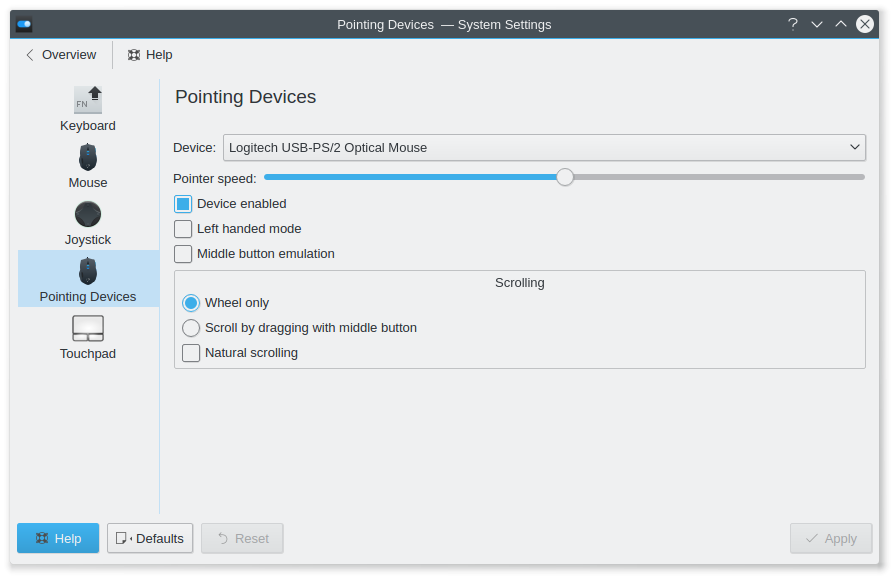Click the Pointer speed label

(x=215, y=179)
